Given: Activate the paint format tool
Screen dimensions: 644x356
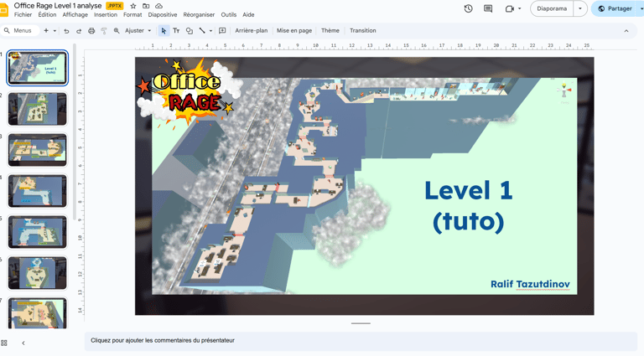Looking at the screenshot, I should 104,31.
